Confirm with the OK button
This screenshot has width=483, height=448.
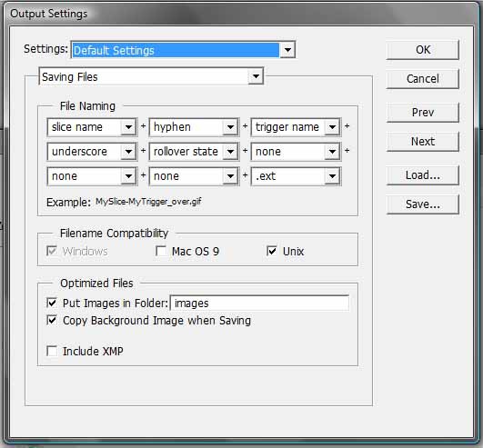423,50
